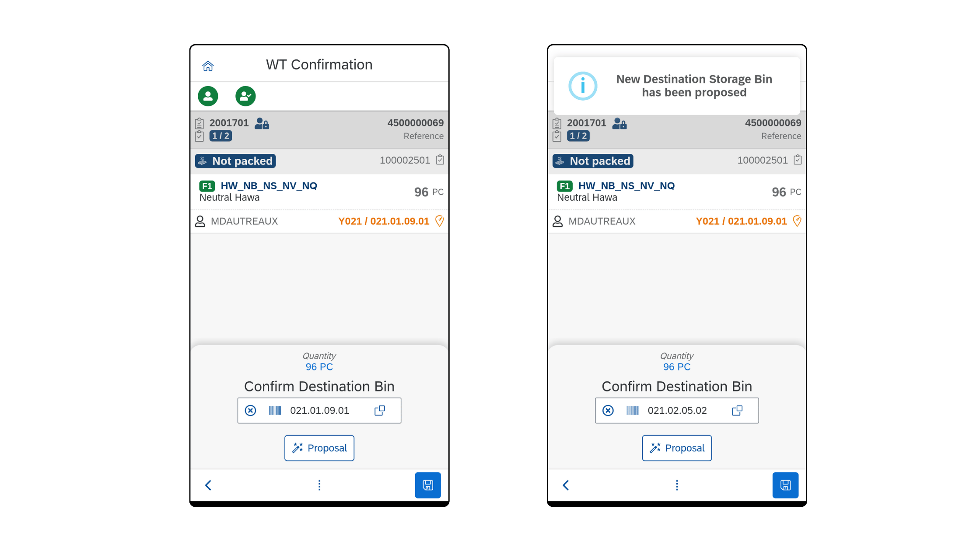Open more options menu on left screen
Image resolution: width=980 pixels, height=551 pixels.
coord(319,485)
